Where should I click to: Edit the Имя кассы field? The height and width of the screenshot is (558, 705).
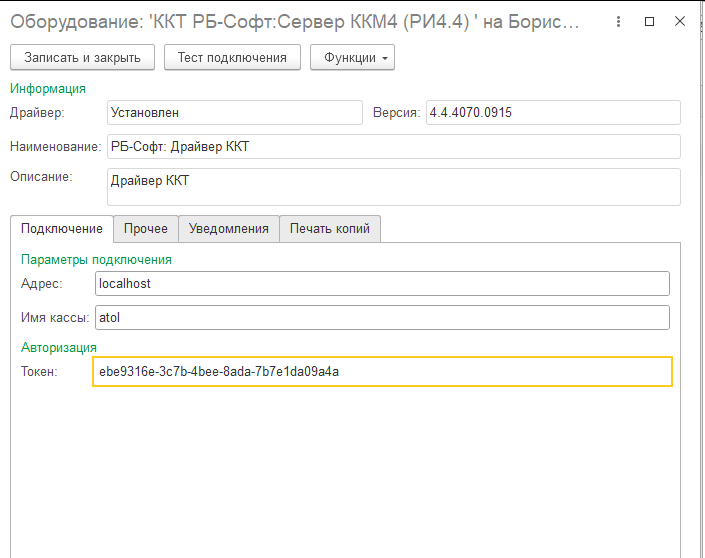point(382,317)
